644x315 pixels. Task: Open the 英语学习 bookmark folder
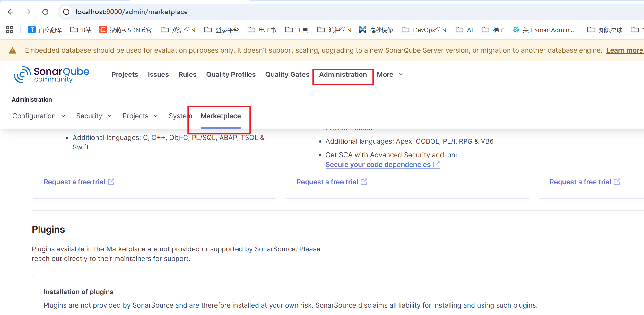(x=178, y=30)
